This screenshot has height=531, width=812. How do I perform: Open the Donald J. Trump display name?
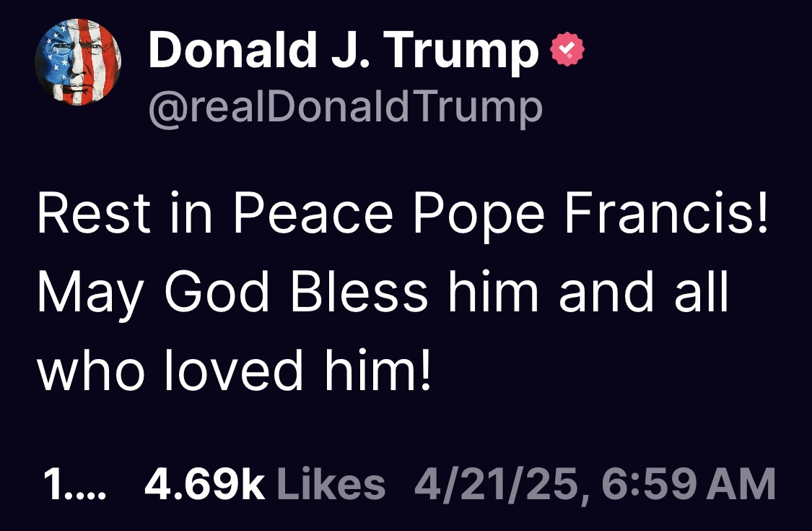tap(344, 51)
